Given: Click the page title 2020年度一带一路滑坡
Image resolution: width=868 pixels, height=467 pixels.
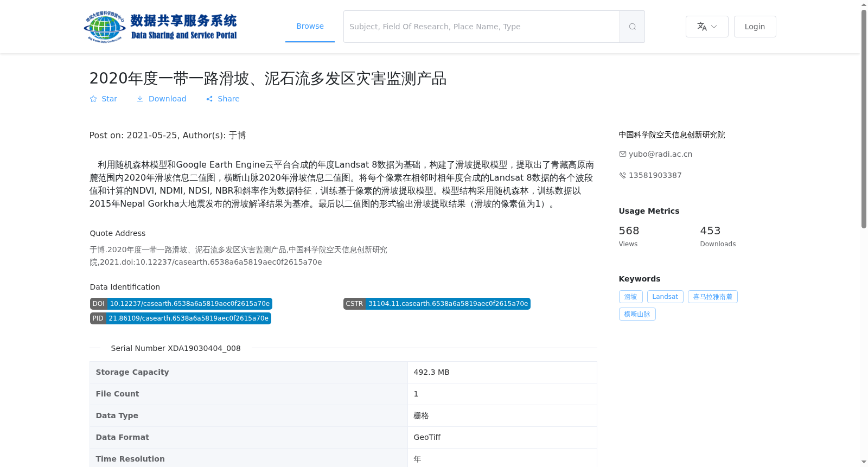Looking at the screenshot, I should pyautogui.click(x=268, y=79).
